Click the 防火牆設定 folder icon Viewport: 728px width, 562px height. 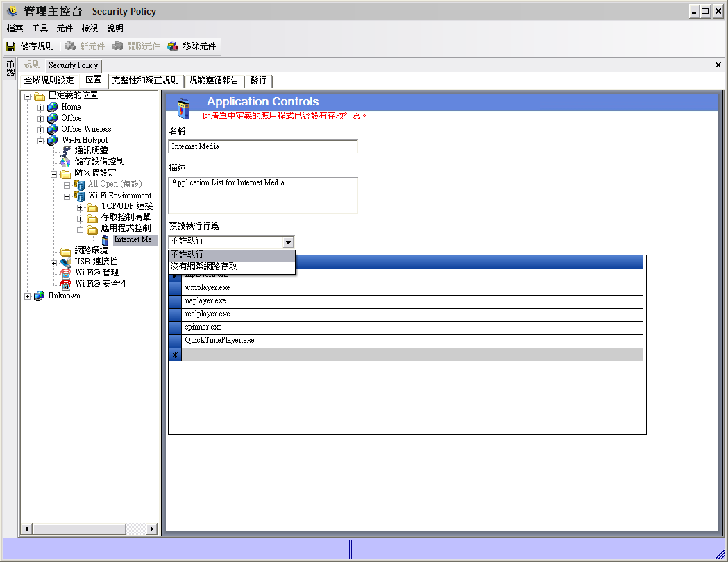click(66, 173)
